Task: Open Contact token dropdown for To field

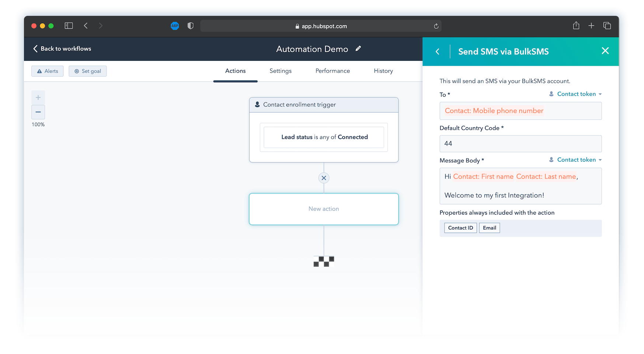Action: point(575,94)
